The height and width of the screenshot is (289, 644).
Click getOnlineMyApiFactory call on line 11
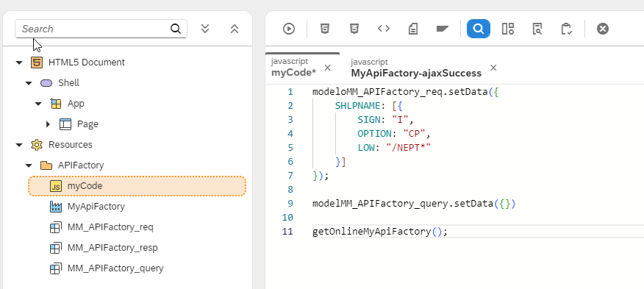point(372,232)
